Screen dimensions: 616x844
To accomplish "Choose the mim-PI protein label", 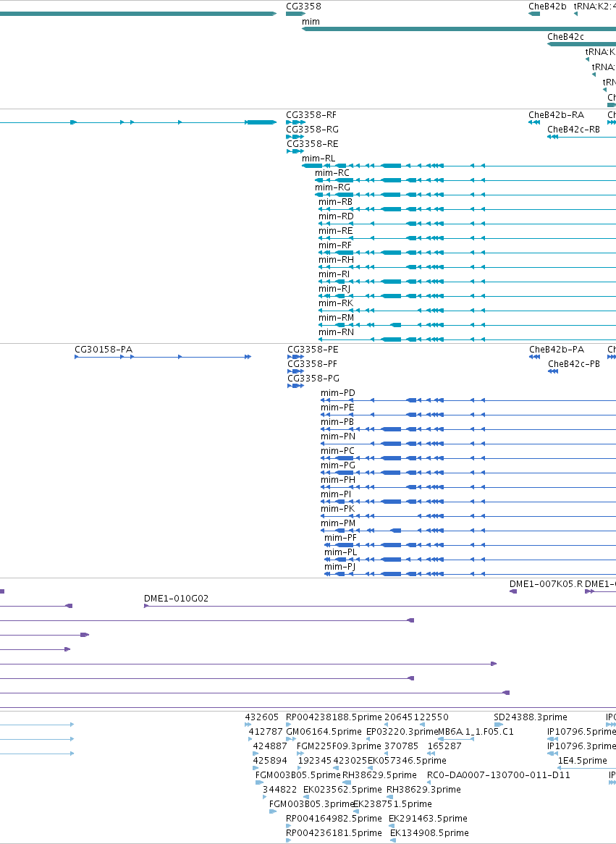I will (336, 494).
